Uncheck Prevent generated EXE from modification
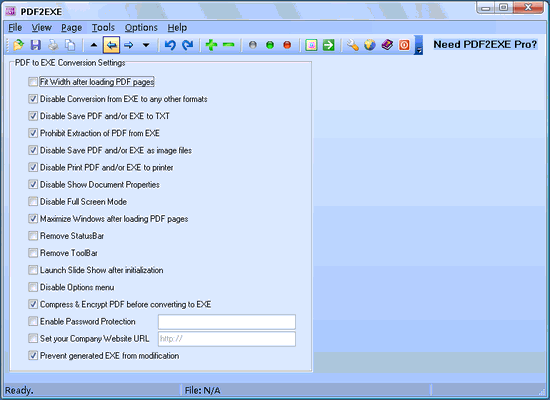The height and width of the screenshot is (400, 550). (33, 355)
